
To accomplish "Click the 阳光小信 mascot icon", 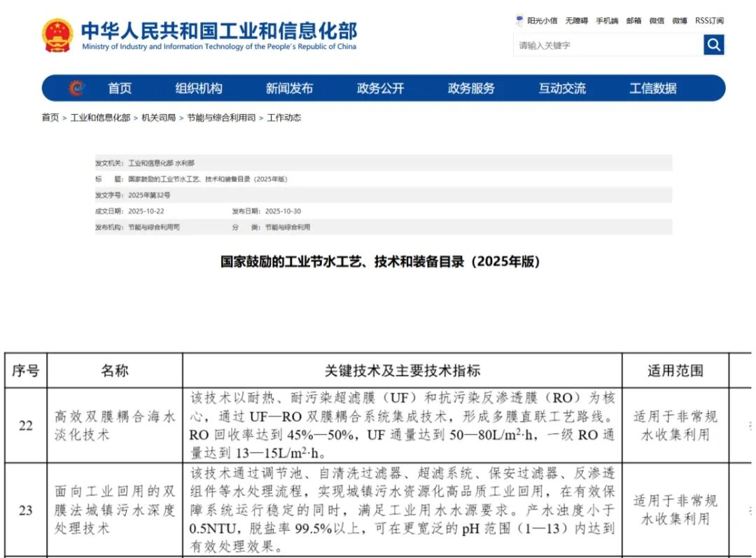I will (x=519, y=21).
